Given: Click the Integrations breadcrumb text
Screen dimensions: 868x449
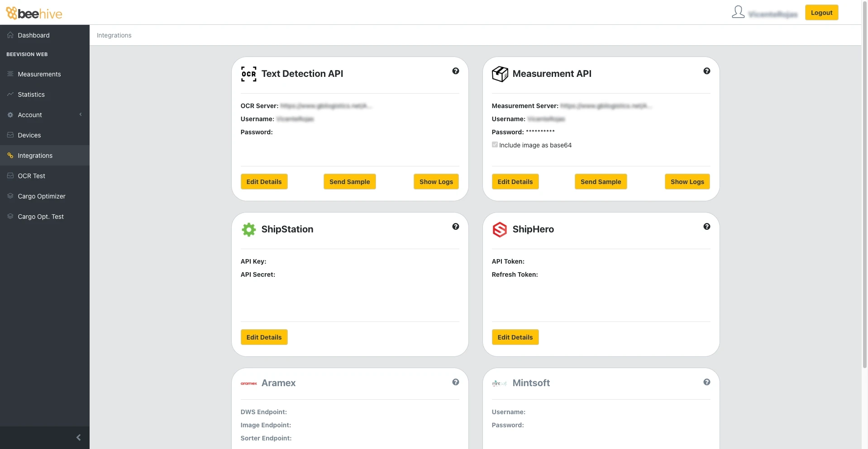Looking at the screenshot, I should pos(114,35).
